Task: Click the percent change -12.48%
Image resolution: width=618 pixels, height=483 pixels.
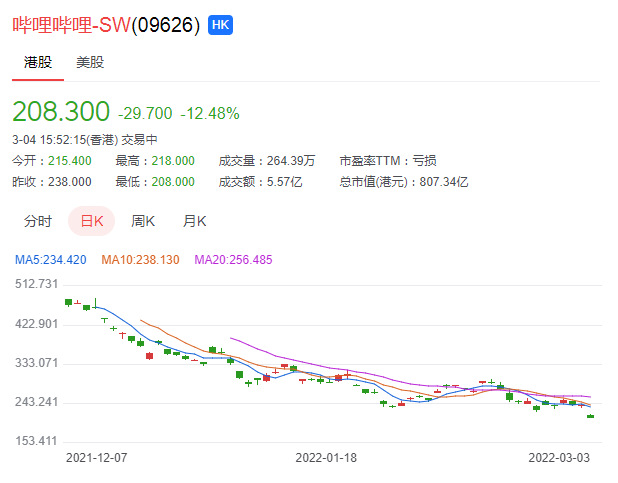Action: tap(210, 114)
